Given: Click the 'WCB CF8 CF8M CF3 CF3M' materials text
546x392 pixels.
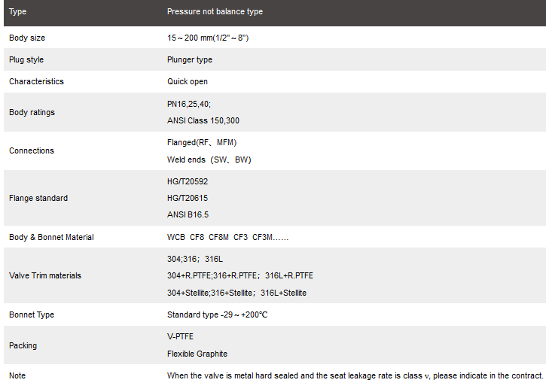Looking at the screenshot, I should [227, 237].
